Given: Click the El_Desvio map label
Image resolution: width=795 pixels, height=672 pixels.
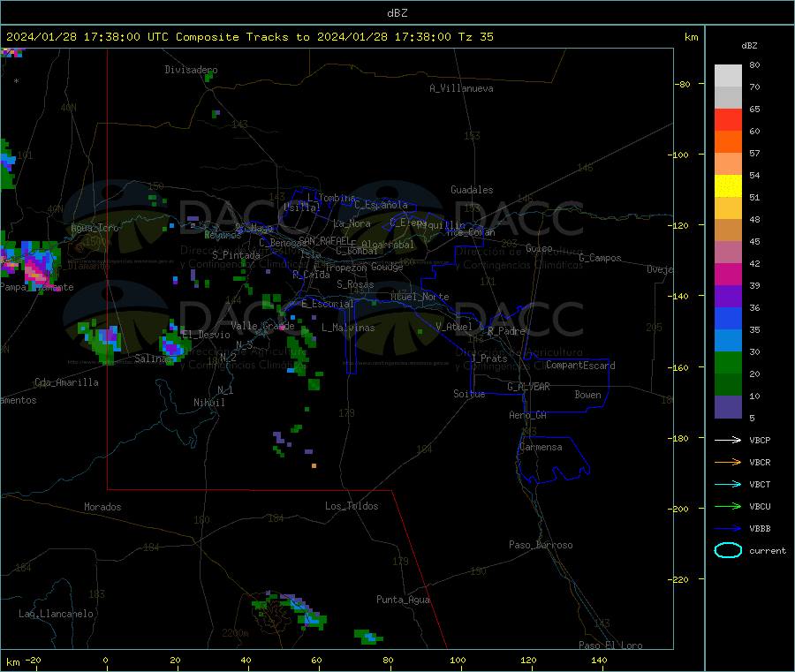Looking at the screenshot, I should (206, 335).
